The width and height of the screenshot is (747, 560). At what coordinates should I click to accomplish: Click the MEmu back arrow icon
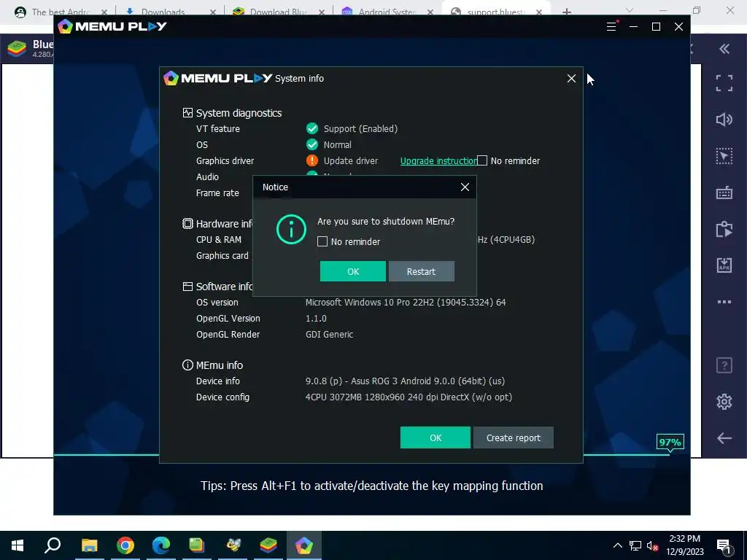pos(724,438)
